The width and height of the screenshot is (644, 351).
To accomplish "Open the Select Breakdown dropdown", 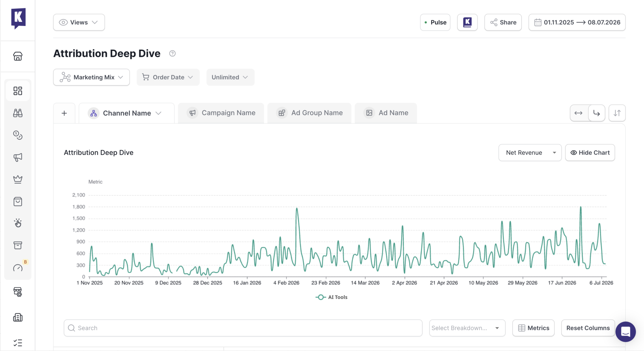I will 467,328.
